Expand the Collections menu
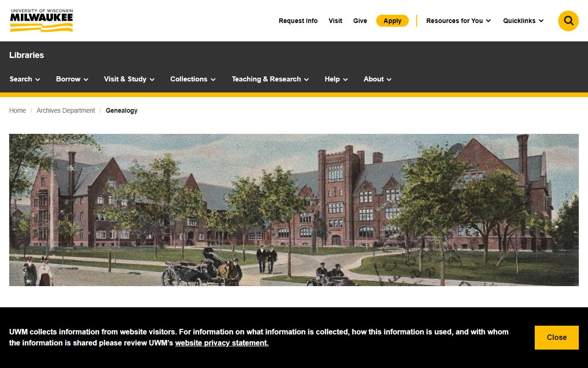 pos(193,79)
